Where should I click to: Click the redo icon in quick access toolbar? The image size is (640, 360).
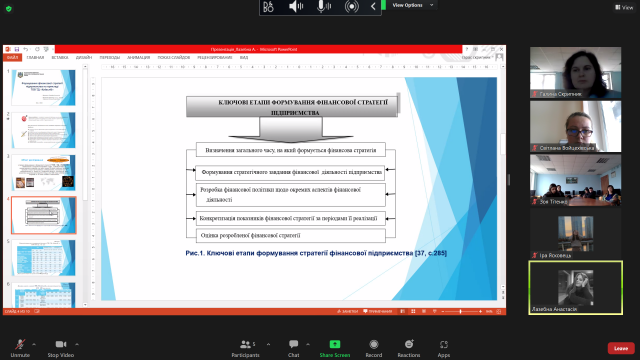tap(37, 49)
